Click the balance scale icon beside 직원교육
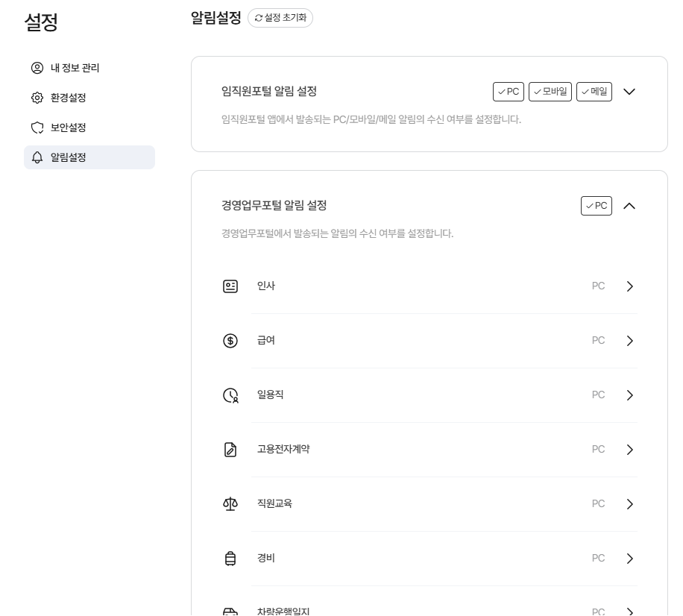 click(x=230, y=504)
